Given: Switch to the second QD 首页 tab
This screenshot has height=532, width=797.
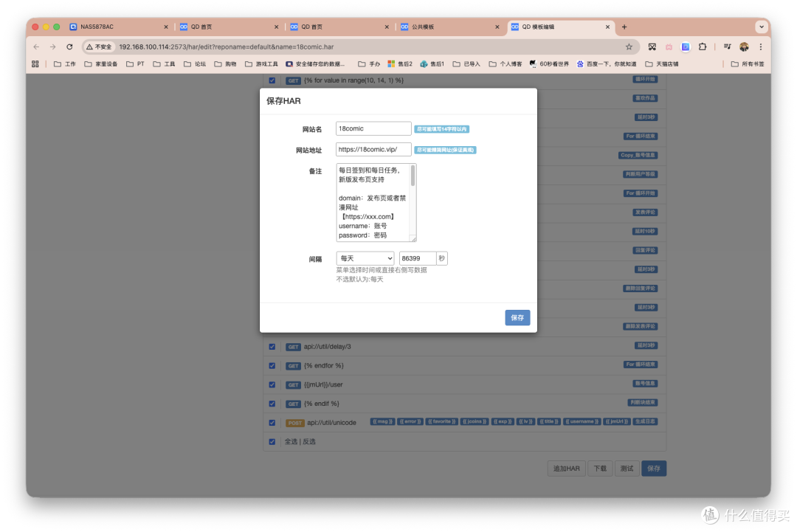Looking at the screenshot, I should pos(337,27).
